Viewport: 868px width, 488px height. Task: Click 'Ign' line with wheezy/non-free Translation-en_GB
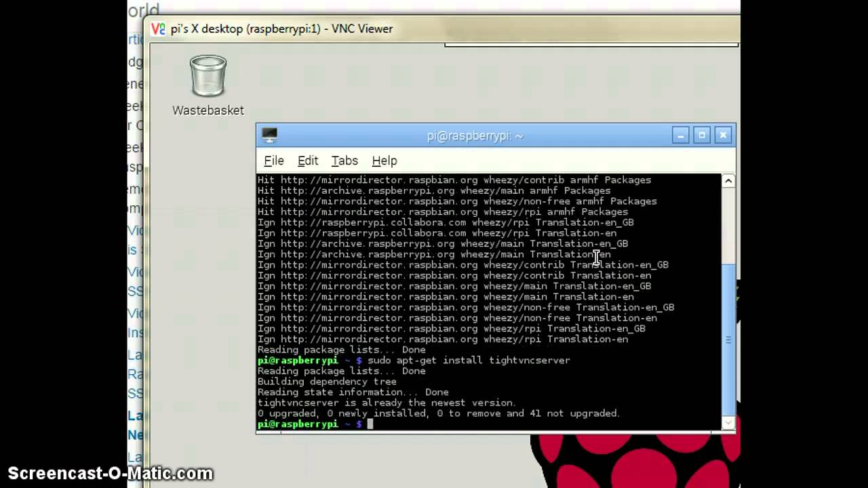465,307
